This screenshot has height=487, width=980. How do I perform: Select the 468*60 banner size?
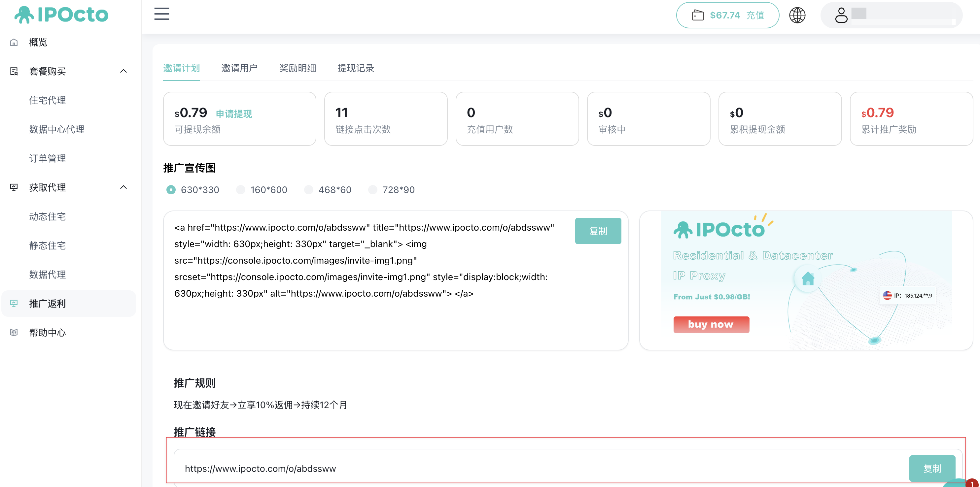[x=309, y=190]
